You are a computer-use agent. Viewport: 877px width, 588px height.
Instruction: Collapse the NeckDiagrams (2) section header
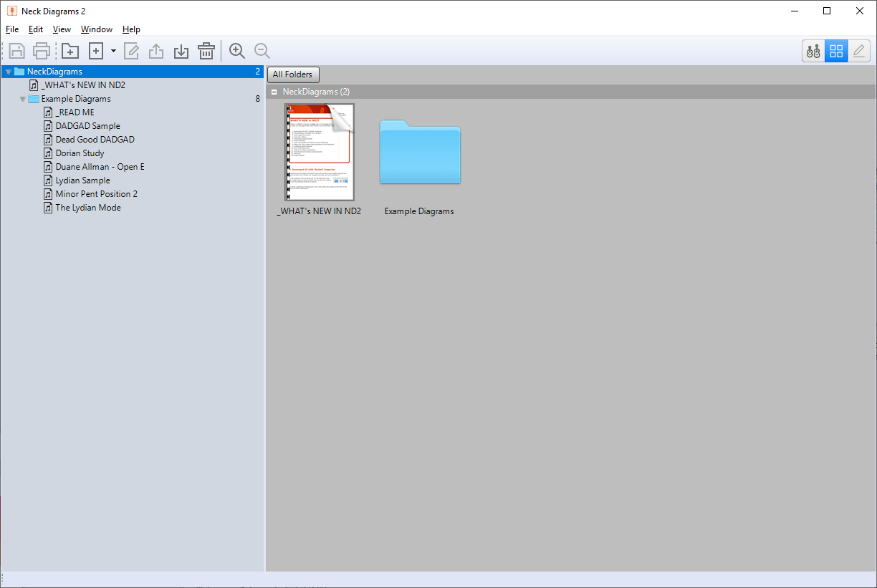tap(274, 92)
